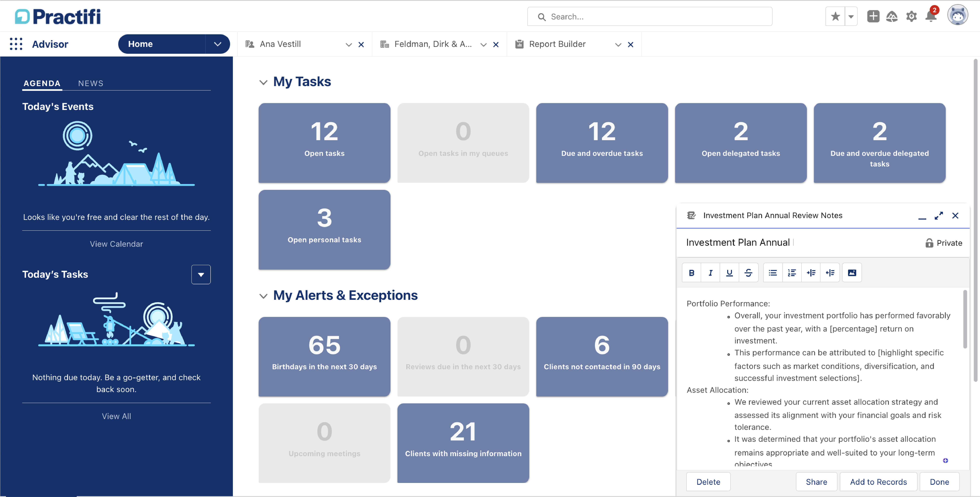
Task: Open the Home navigation dropdown chevron
Action: tap(218, 44)
